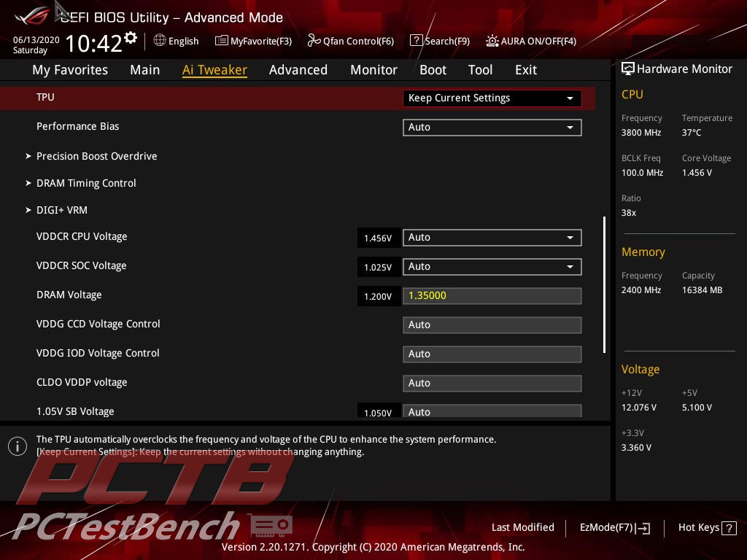747x560 pixels.
Task: Select the VDDCR SOC Voltage label
Action: pos(82,265)
